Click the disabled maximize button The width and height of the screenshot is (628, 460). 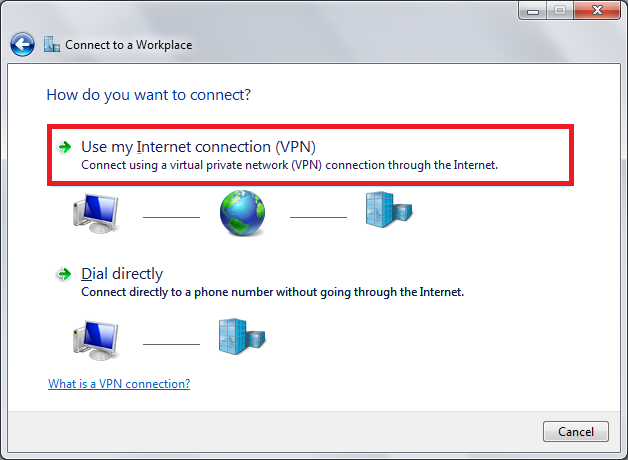[x=560, y=10]
